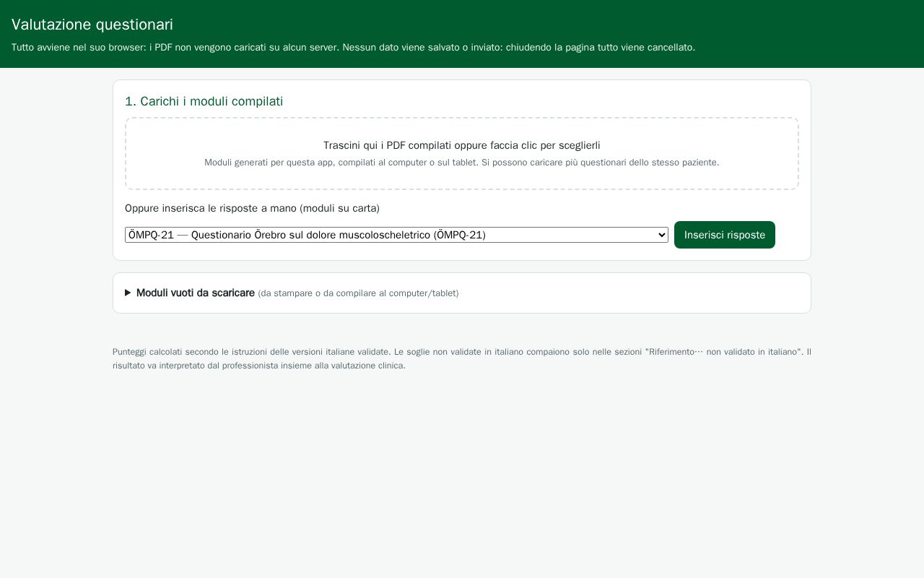Click the 'Inserisci risposte' button
Viewport: 924px width, 578px height.
pyautogui.click(x=724, y=235)
